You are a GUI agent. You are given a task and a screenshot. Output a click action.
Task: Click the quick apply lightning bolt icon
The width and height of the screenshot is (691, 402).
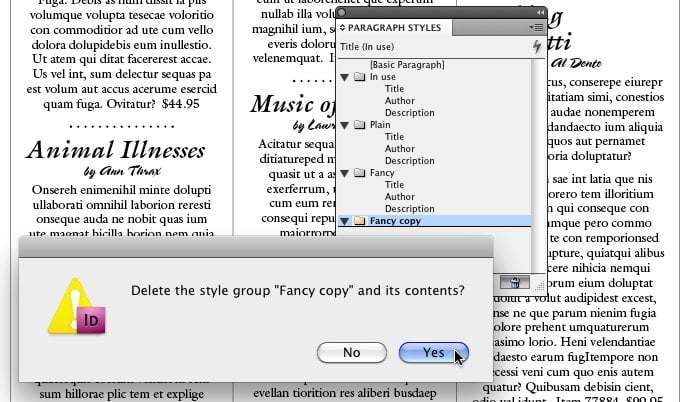click(539, 47)
